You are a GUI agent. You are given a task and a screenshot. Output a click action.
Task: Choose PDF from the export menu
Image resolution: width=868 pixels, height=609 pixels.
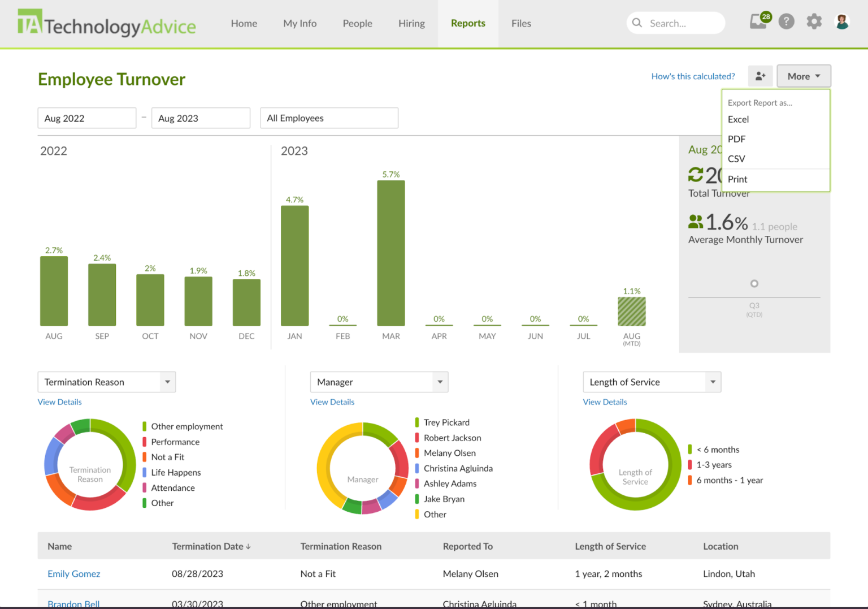[x=736, y=139]
